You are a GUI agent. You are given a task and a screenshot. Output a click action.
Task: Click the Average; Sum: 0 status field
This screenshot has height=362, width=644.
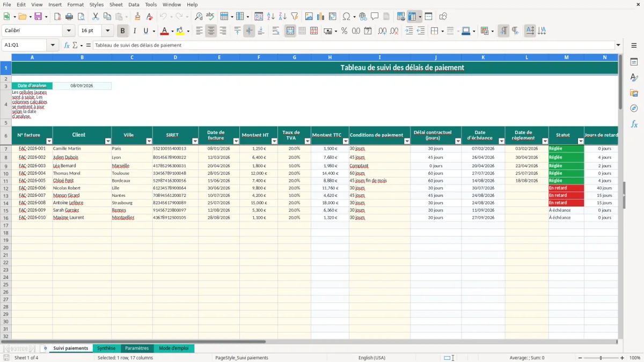tap(527, 358)
